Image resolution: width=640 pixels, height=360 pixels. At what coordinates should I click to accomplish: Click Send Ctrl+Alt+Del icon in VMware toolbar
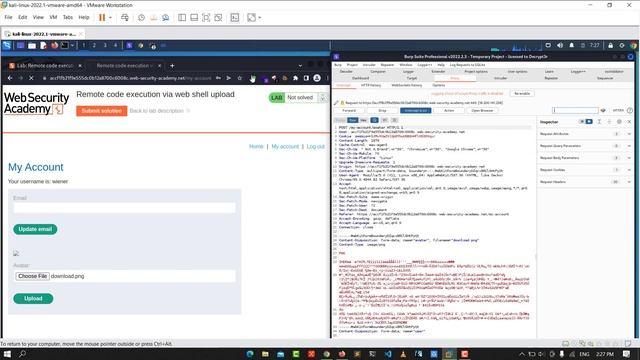(x=125, y=18)
